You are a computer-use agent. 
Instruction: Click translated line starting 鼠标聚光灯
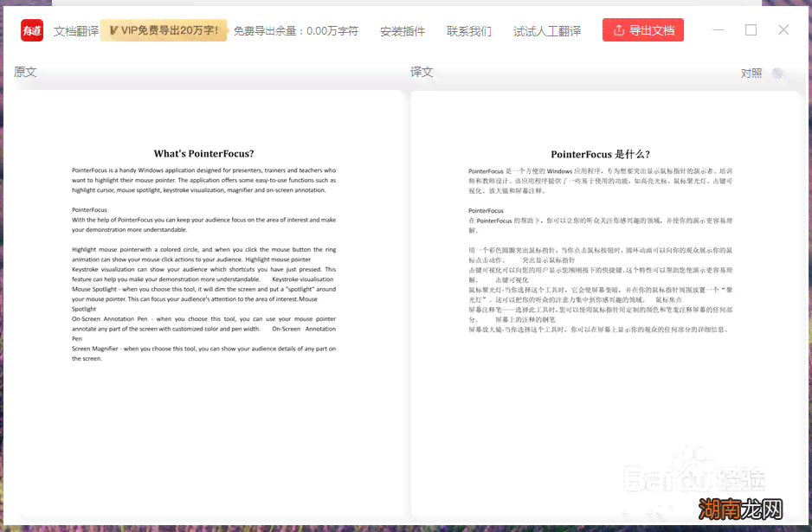[x=600, y=291]
